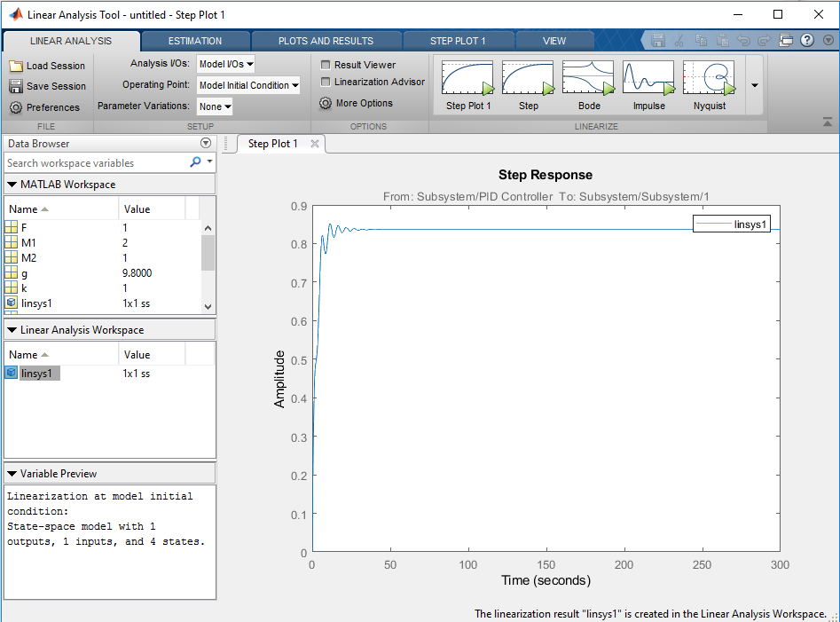Click the linsys1 icon in MATLAB Workspace
Image resolution: width=840 pixels, height=622 pixels.
(12, 303)
